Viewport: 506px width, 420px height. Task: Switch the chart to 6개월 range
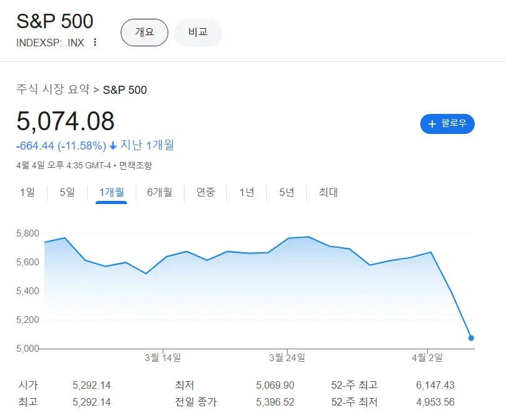[159, 192]
